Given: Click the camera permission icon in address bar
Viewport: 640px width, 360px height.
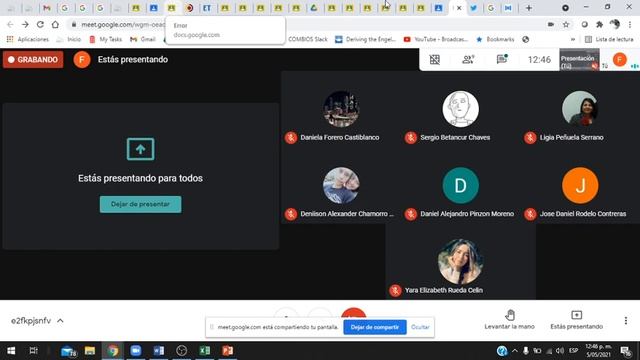Looking at the screenshot, I should click(x=551, y=24).
